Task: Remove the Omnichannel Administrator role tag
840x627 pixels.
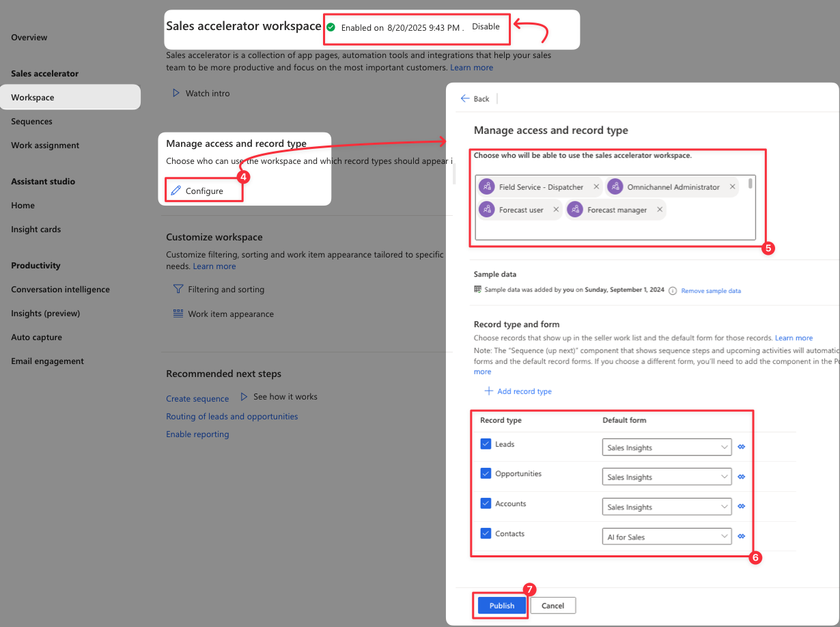Action: 733,186
